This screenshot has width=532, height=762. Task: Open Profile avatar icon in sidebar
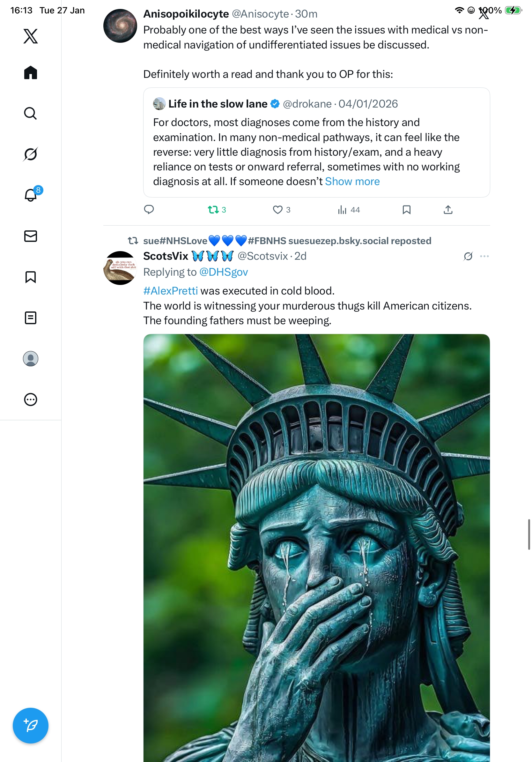point(31,358)
